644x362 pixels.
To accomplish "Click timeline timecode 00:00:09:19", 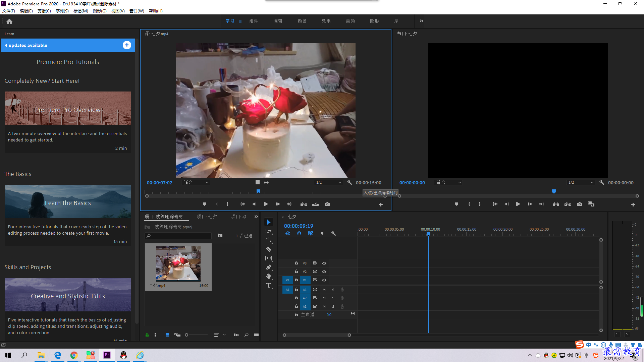I will click(x=299, y=226).
